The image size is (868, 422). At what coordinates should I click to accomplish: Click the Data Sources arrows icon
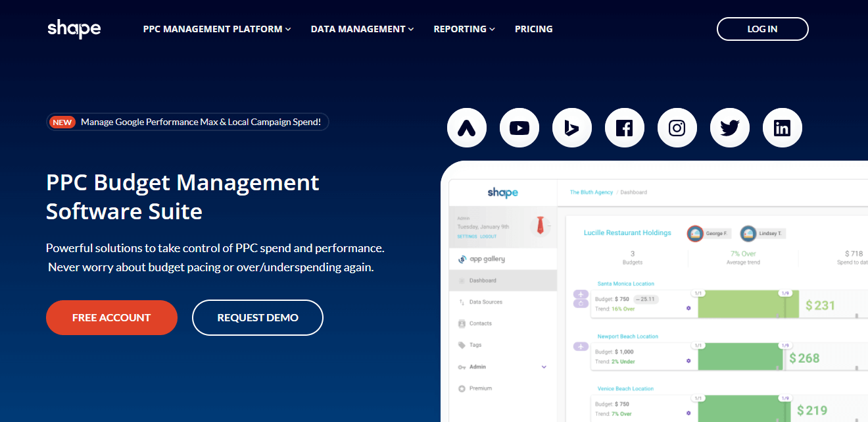[x=462, y=302]
